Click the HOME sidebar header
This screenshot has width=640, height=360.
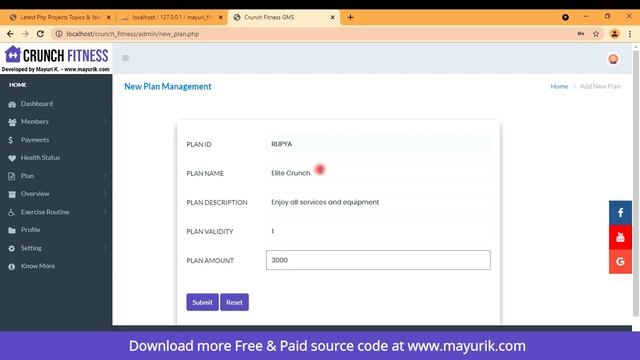(18, 85)
